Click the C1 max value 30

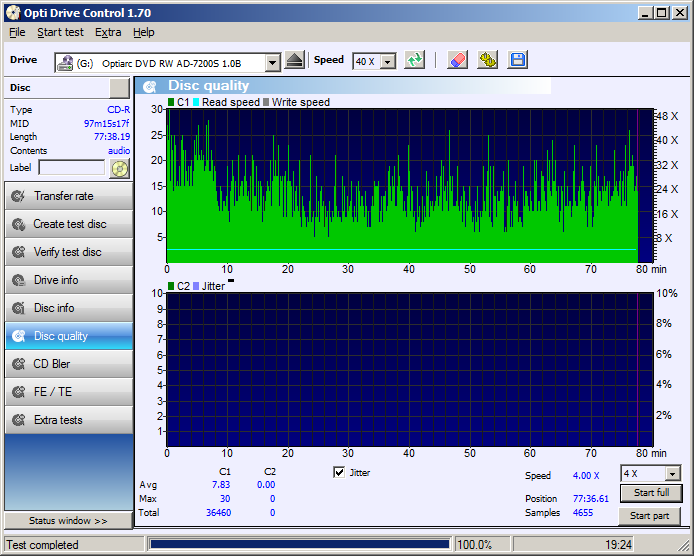[225, 499]
